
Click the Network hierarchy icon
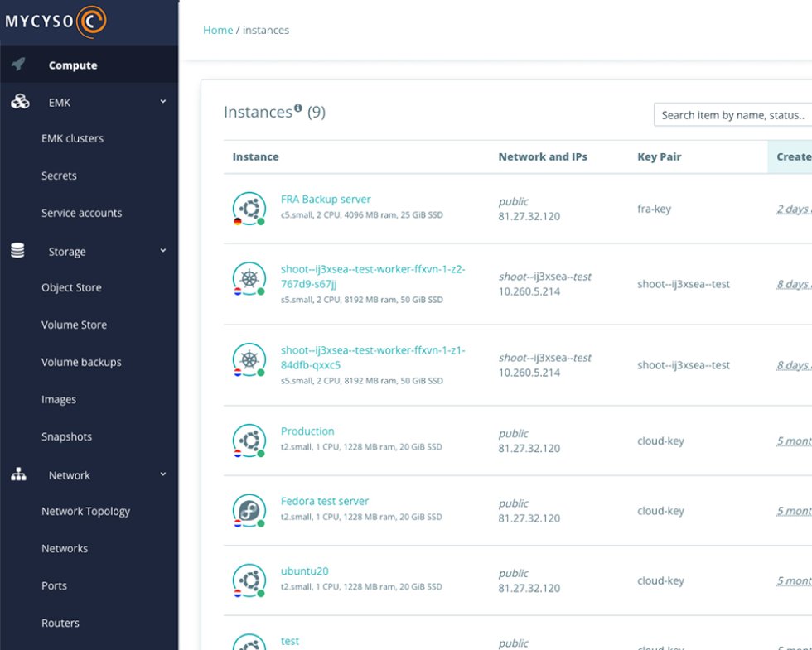coord(18,474)
